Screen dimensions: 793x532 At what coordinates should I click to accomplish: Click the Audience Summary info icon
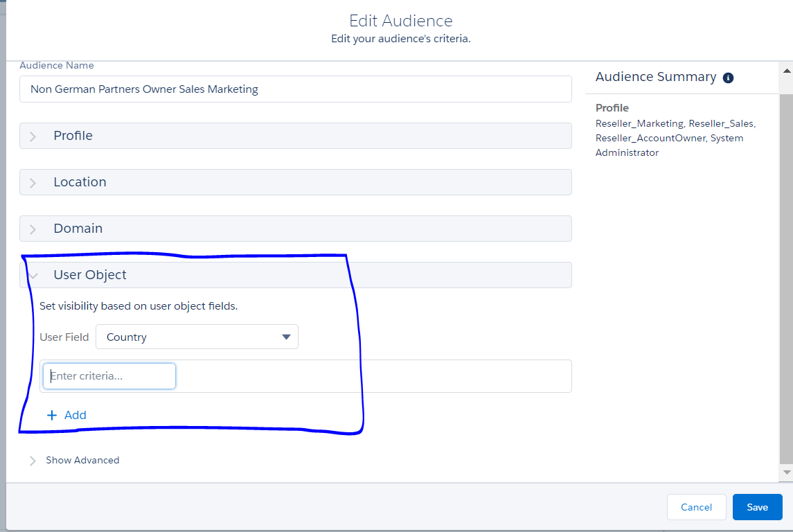[x=728, y=78]
